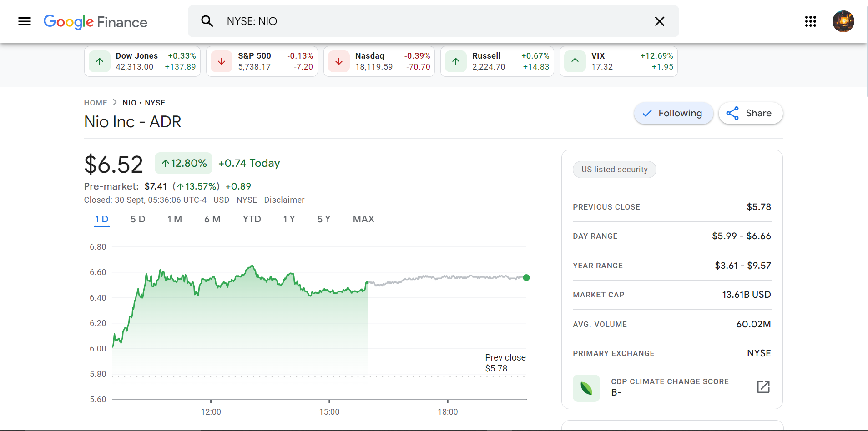The image size is (868, 431).
Task: Click the share icon
Action: tap(732, 113)
